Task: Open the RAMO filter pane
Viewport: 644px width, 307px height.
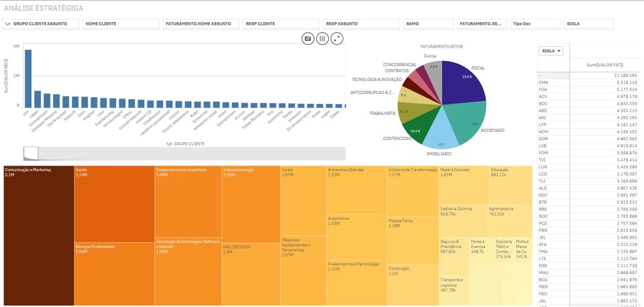Action: 428,24
